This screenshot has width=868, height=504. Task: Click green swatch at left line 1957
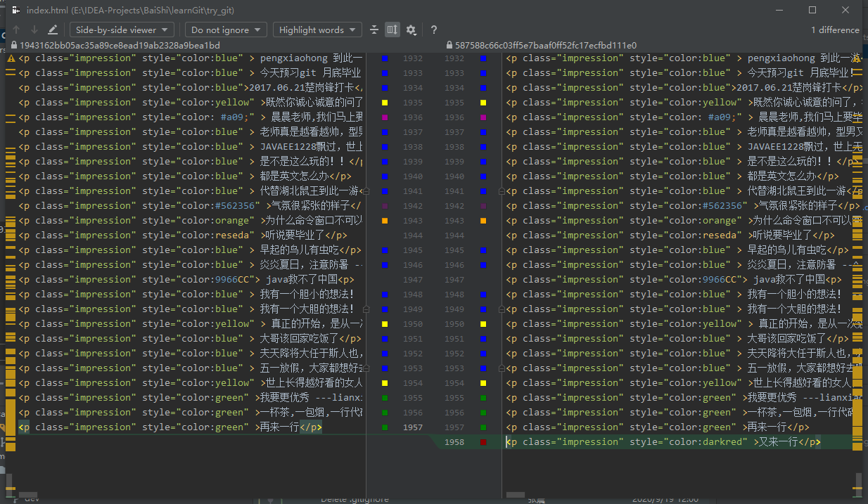coord(385,427)
